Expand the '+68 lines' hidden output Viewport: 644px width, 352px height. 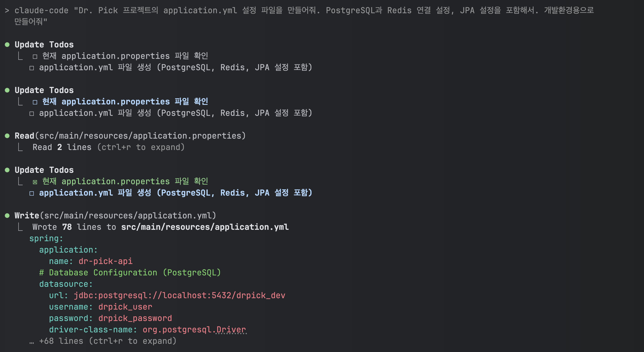(107, 341)
